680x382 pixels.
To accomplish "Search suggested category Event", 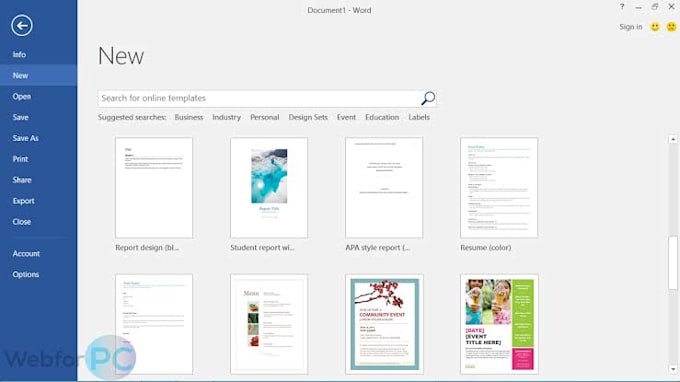I will click(346, 117).
